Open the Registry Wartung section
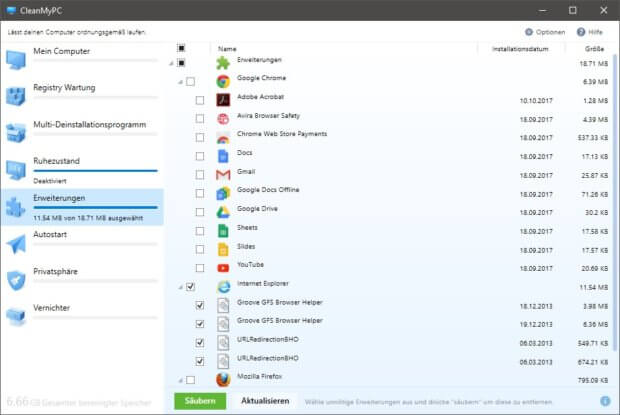Viewport: 620px width, 415px height. (65, 88)
